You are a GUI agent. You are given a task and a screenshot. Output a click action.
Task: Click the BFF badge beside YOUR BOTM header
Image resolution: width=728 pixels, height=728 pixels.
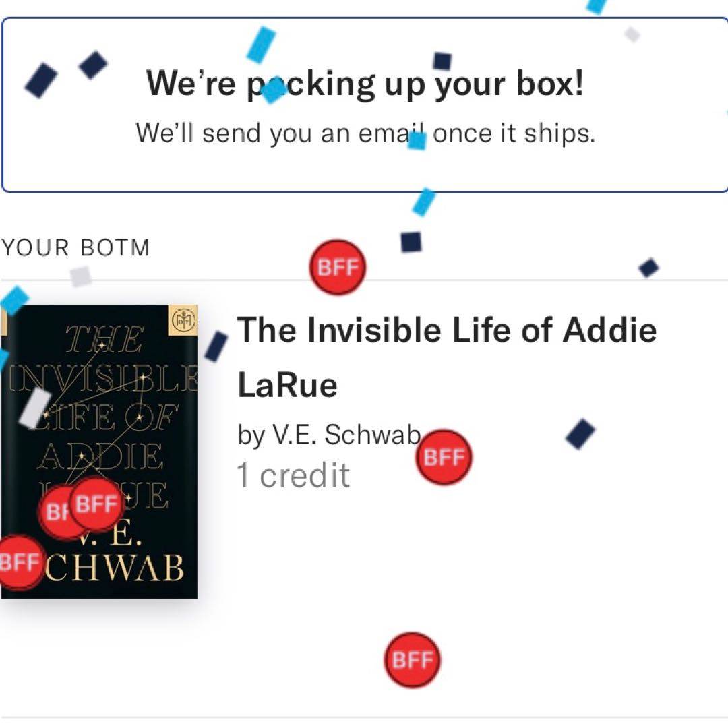(337, 268)
